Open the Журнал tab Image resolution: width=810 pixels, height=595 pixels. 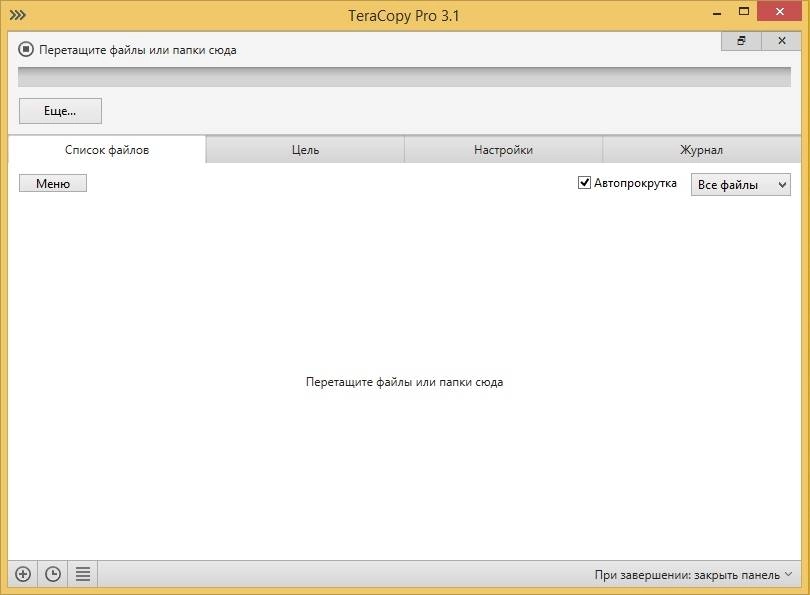pos(702,150)
